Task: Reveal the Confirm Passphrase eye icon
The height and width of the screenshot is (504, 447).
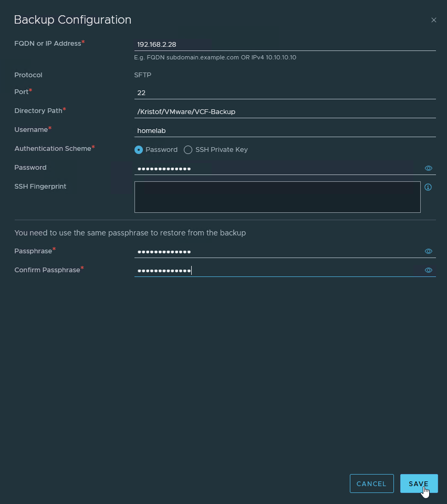Action: [x=428, y=270]
